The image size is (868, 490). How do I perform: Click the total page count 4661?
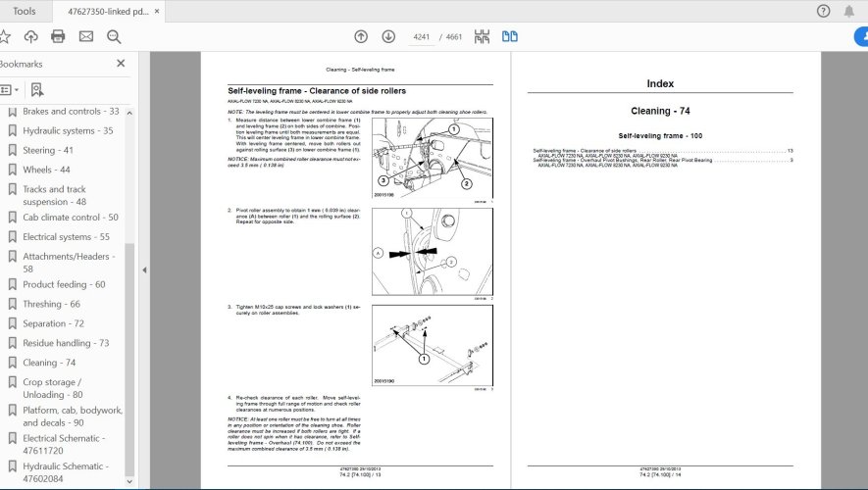[x=453, y=37]
